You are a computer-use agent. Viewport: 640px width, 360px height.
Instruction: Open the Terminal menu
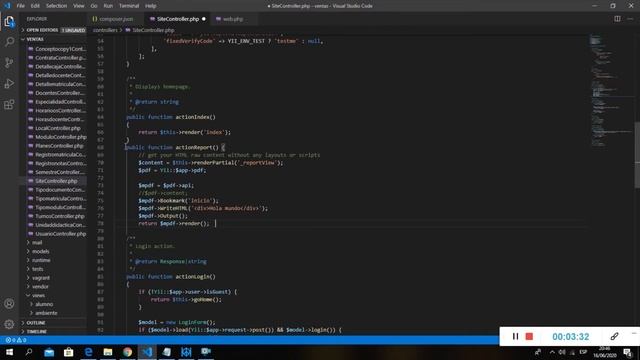pyautogui.click(x=129, y=6)
